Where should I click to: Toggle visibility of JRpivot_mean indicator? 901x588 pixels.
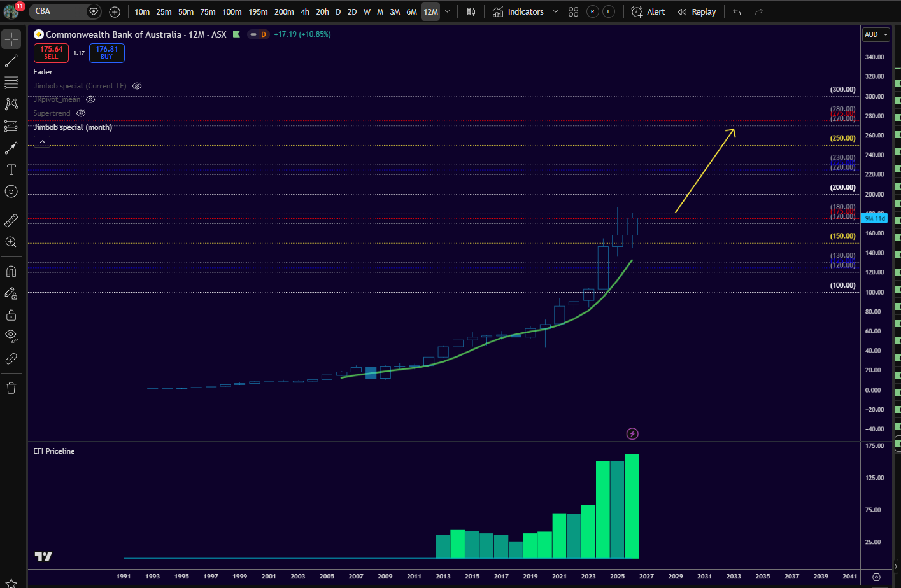tap(90, 99)
